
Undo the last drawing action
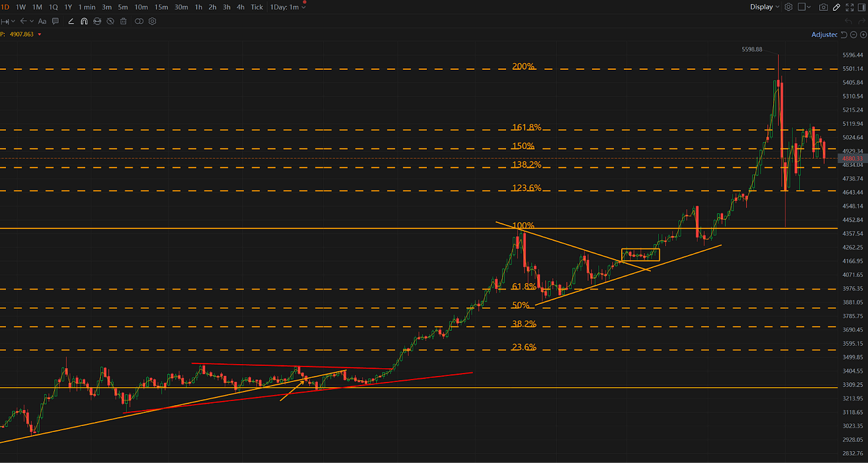tap(849, 21)
